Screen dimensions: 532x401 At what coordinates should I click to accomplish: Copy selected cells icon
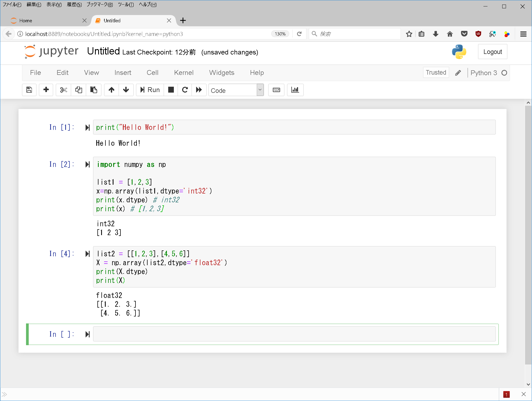[x=79, y=90]
